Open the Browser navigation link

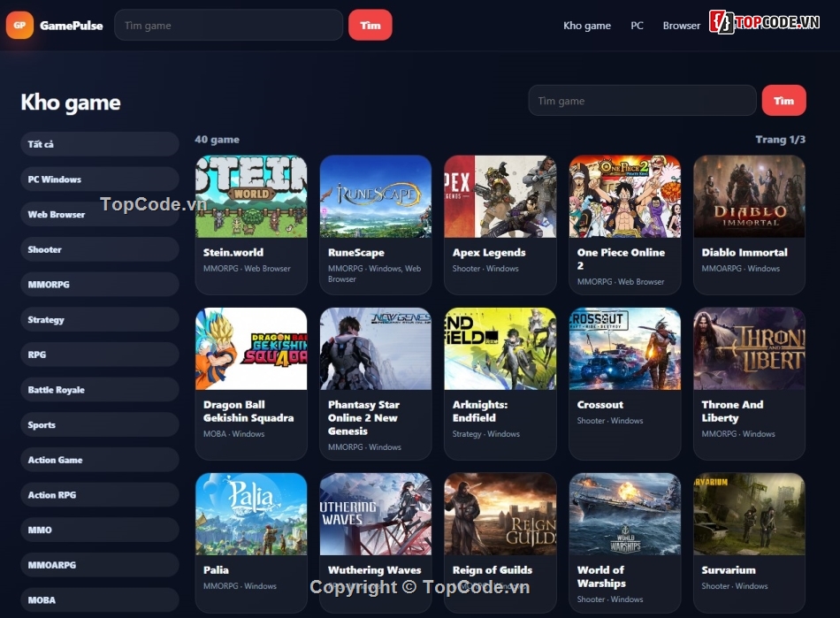tap(681, 25)
